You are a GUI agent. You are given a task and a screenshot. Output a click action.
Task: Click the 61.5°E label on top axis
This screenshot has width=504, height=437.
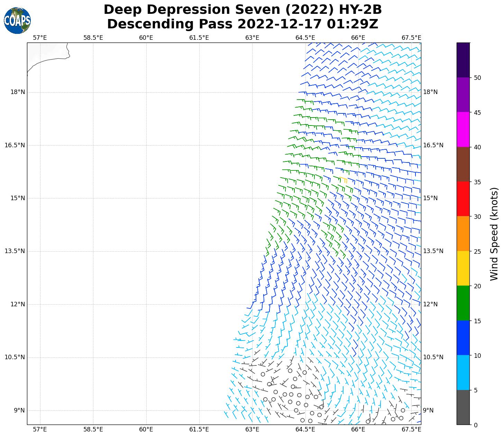[x=199, y=38]
